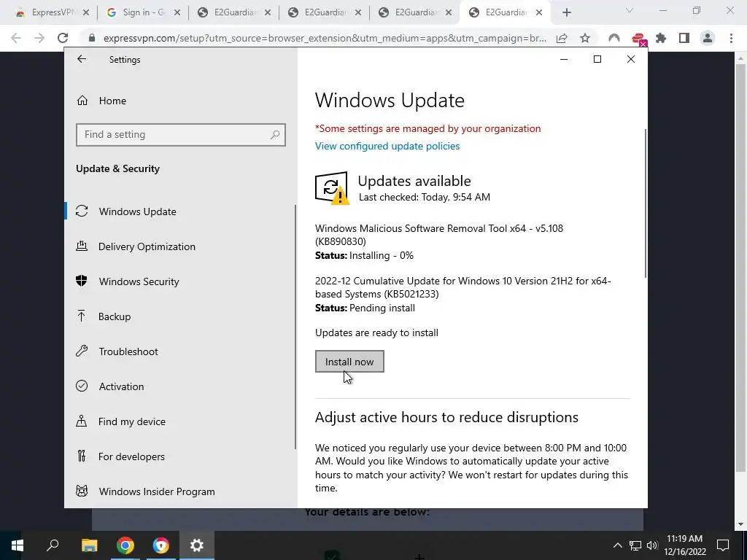The image size is (747, 560).
Task: Click Chrome back navigation arrow
Action: [x=16, y=38]
